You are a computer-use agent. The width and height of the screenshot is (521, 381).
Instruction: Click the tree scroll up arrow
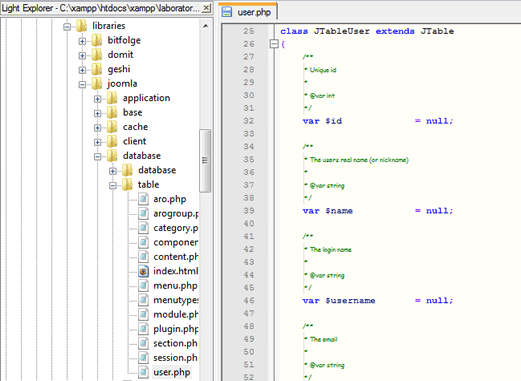pyautogui.click(x=206, y=26)
